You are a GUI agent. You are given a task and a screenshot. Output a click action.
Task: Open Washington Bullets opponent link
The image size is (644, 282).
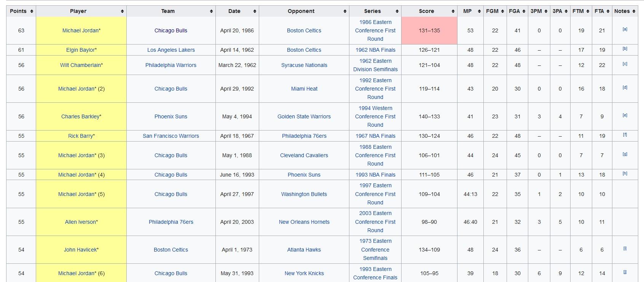click(304, 194)
